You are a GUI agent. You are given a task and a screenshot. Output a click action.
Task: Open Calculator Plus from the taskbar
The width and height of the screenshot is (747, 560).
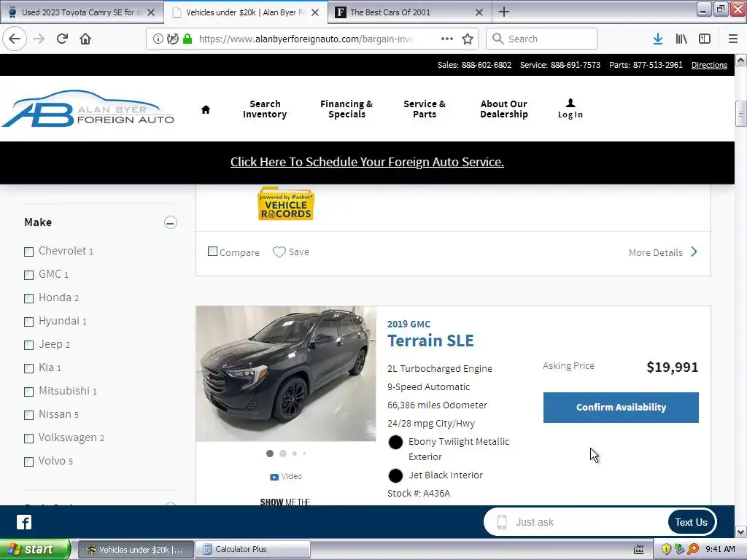click(x=253, y=550)
